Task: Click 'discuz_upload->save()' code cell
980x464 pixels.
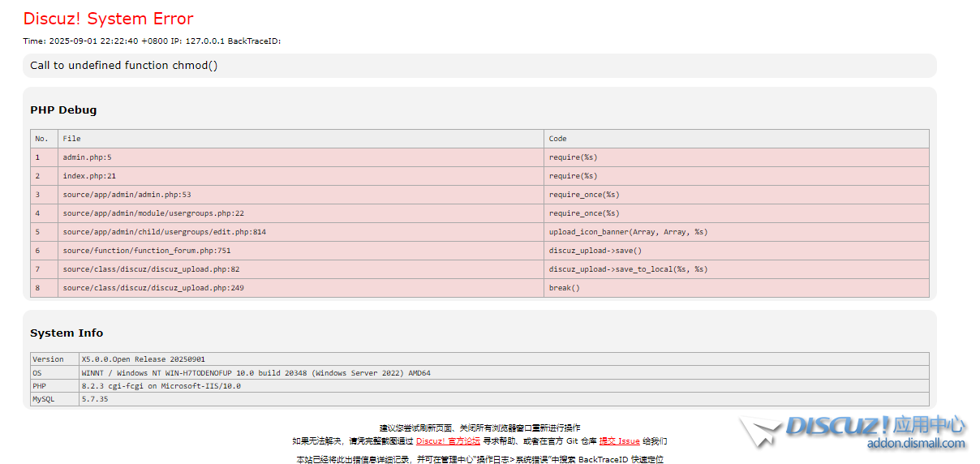Action: [737, 251]
